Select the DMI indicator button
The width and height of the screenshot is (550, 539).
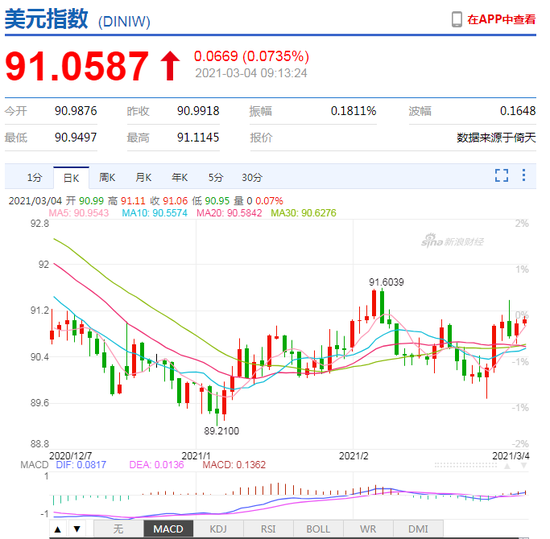pos(418,529)
